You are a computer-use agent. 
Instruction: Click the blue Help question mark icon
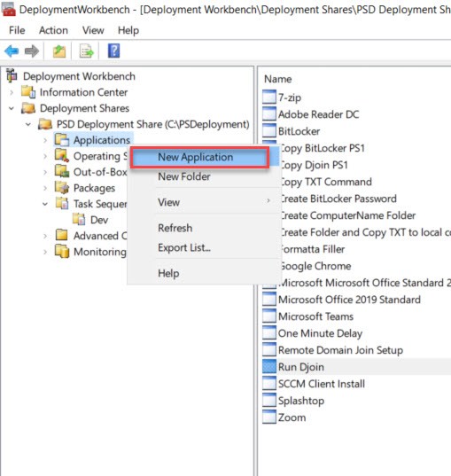pos(113,51)
